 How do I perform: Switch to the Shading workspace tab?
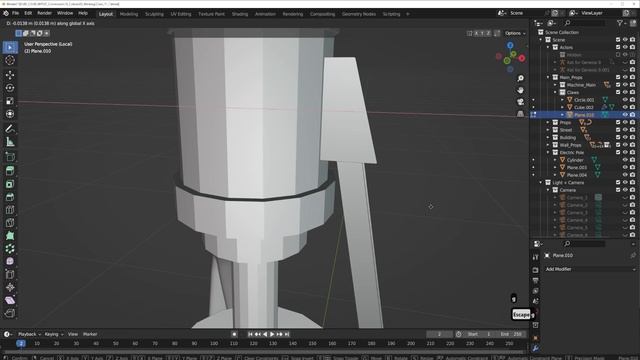tap(240, 14)
